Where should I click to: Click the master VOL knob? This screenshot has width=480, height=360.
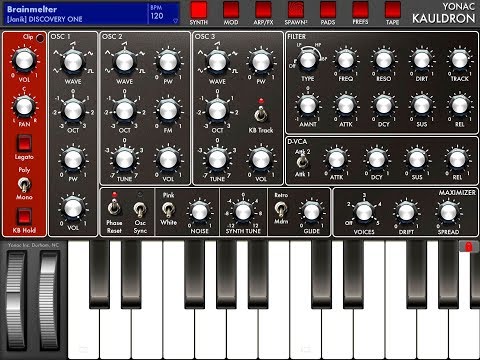tap(24, 61)
